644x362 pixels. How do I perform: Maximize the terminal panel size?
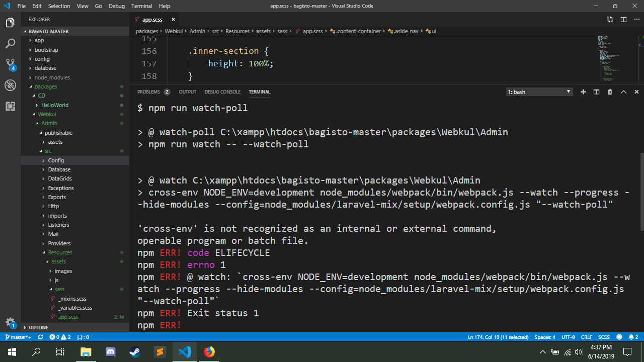(x=623, y=92)
